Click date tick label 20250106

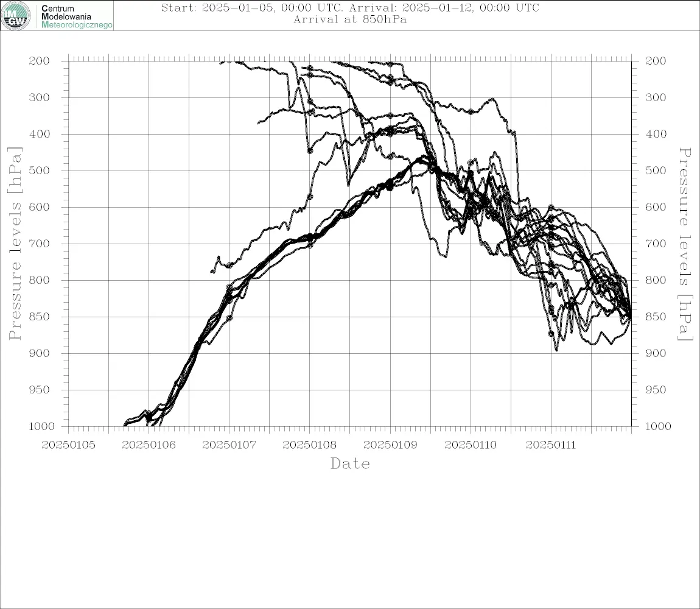[149, 445]
